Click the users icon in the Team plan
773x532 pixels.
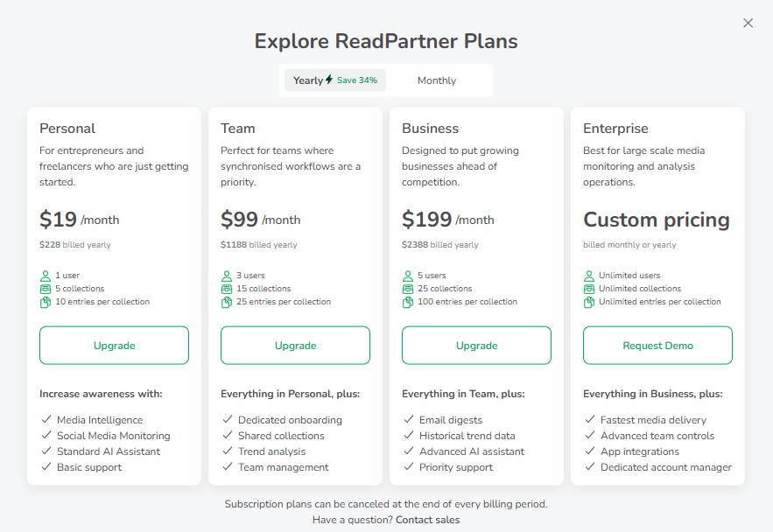point(227,276)
